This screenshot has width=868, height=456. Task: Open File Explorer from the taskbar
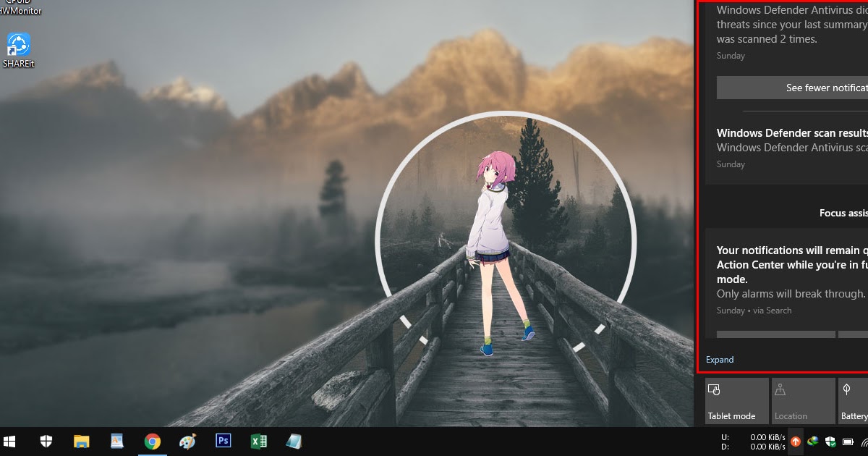[81, 441]
